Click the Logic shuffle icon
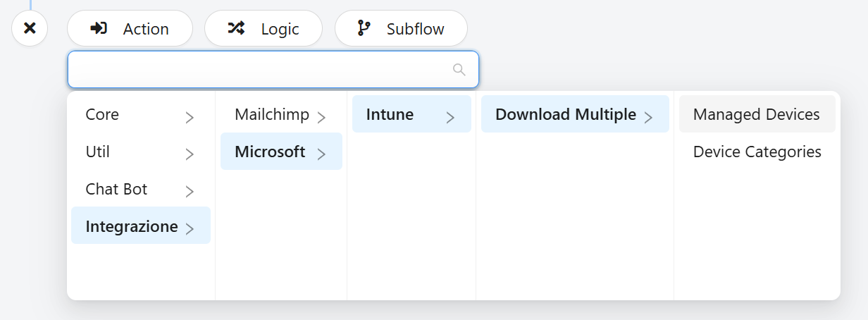This screenshot has height=320, width=868. [x=236, y=28]
